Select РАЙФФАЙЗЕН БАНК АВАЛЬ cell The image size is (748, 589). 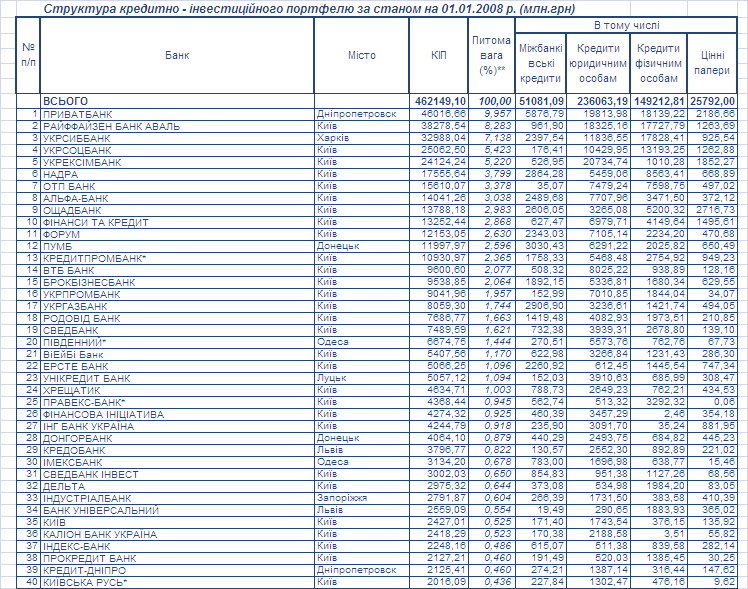click(x=177, y=126)
